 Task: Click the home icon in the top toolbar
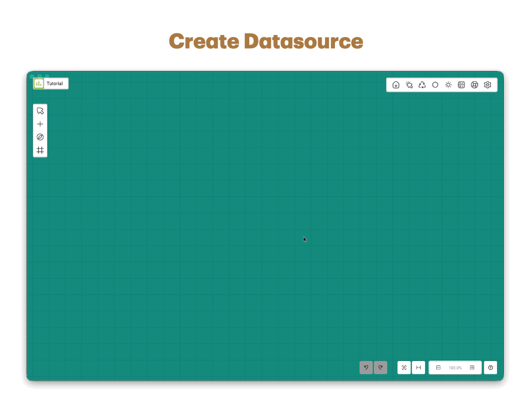coord(396,85)
